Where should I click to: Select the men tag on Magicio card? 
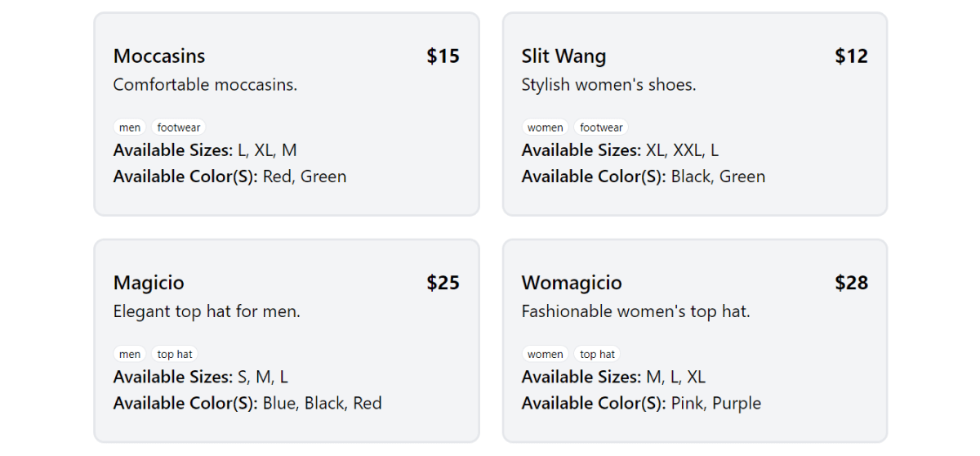pyautogui.click(x=130, y=355)
